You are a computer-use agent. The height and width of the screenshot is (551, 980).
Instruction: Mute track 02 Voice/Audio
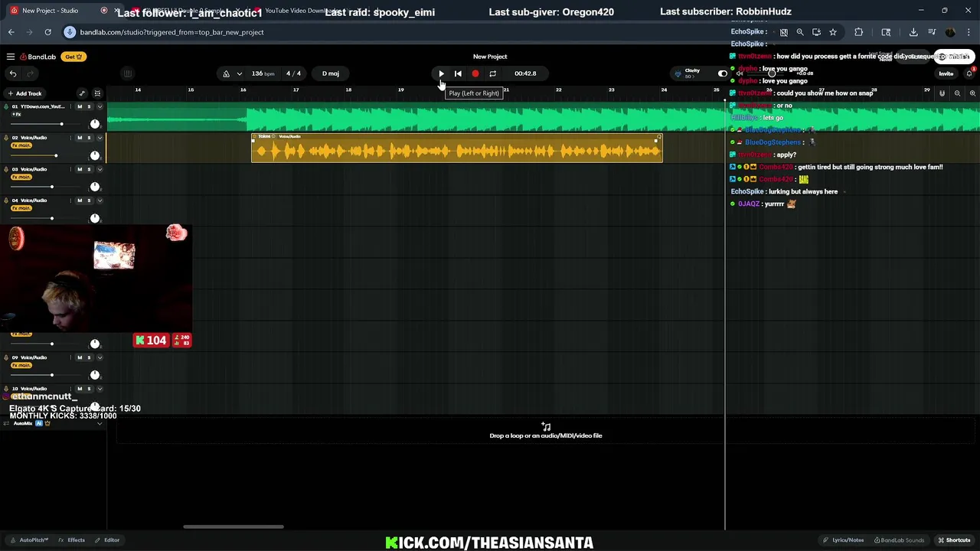pos(80,138)
